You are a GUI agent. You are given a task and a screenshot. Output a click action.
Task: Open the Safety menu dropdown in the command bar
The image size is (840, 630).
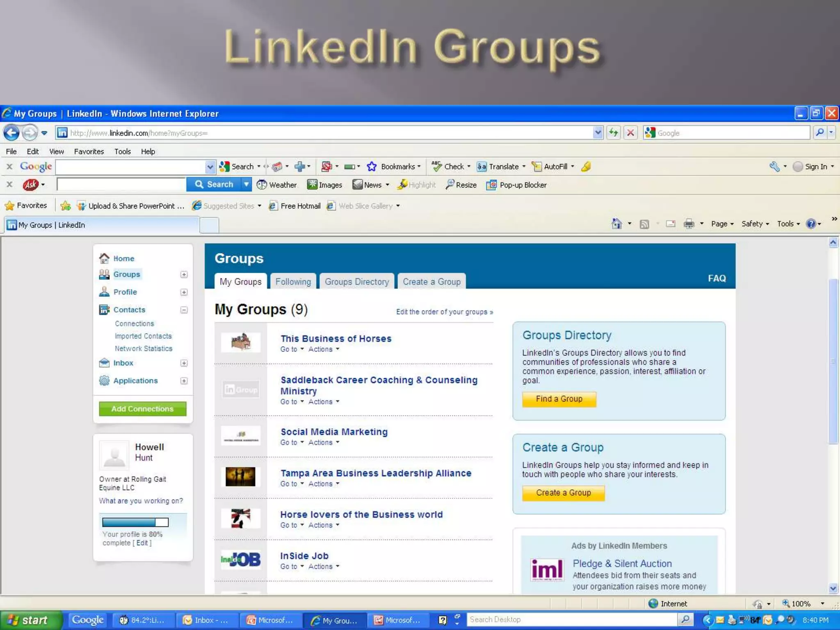tap(755, 224)
